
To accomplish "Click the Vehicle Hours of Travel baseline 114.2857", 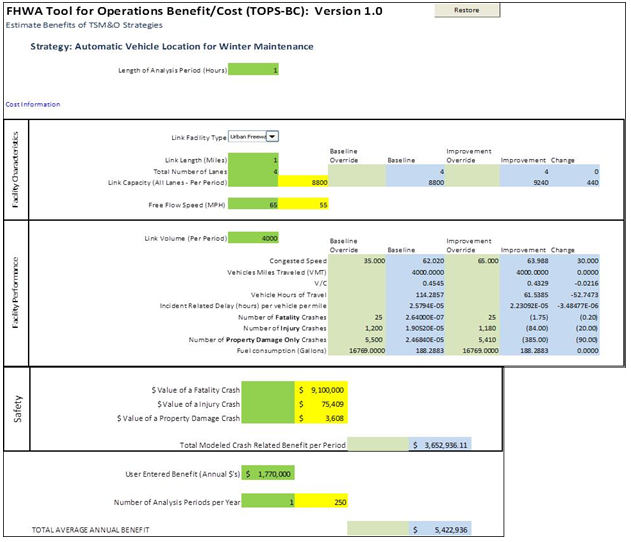I will click(415, 295).
